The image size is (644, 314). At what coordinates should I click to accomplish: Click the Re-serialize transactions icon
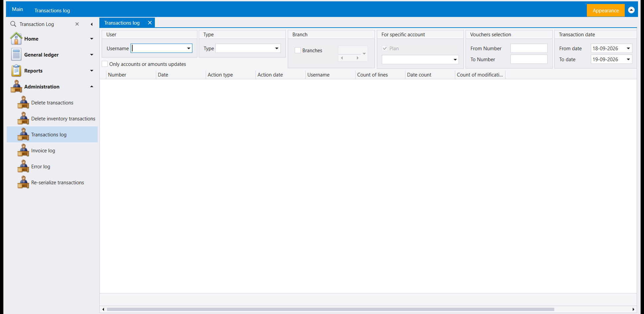pos(23,182)
